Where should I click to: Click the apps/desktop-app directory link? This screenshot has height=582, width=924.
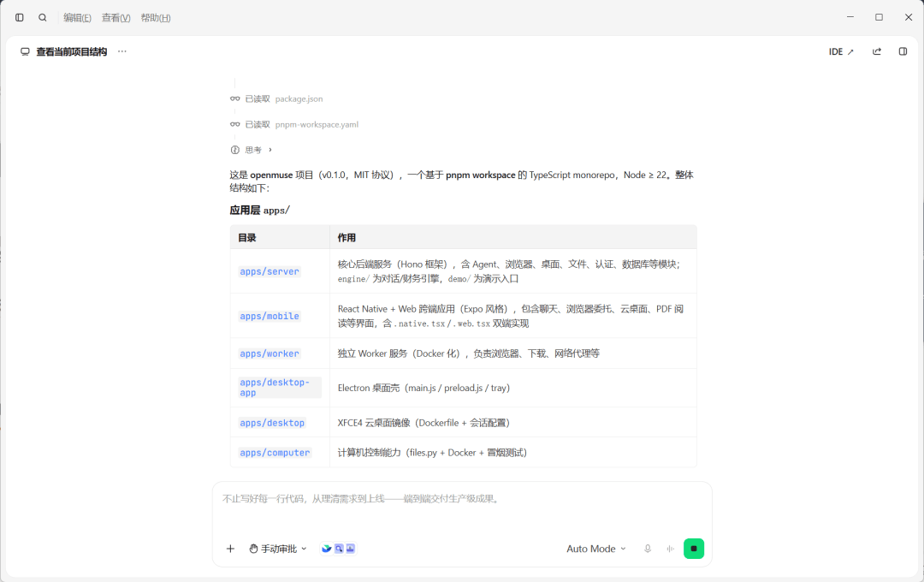[x=275, y=388]
